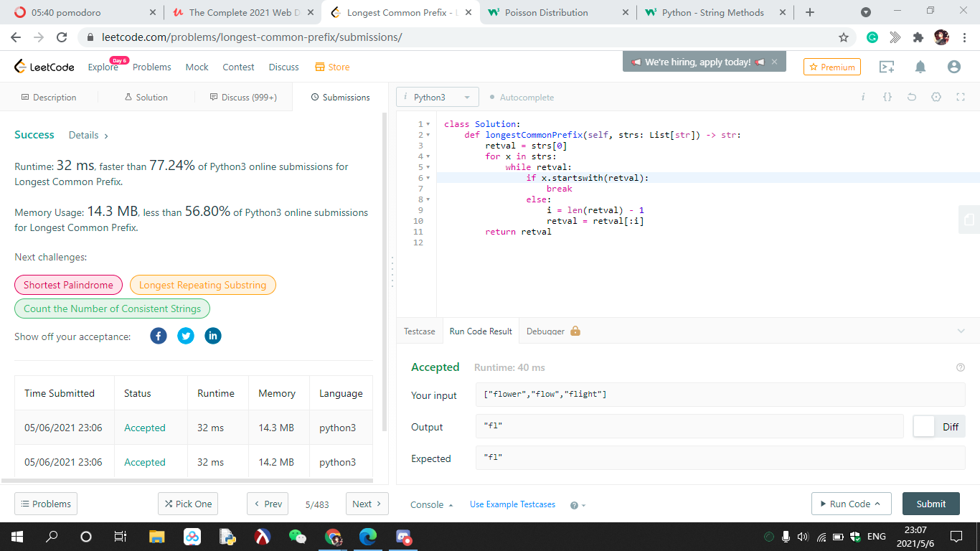This screenshot has height=551, width=980.
Task: Open the Contest nav item
Action: pos(238,67)
